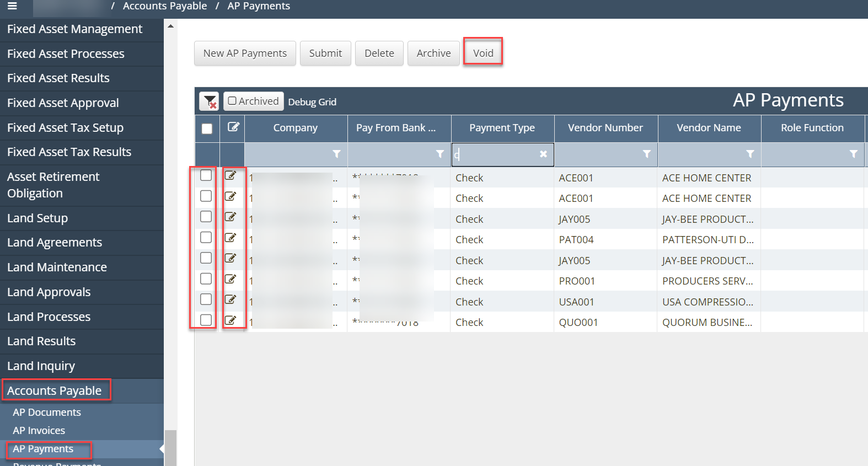
Task: Click the Void button
Action: [483, 53]
